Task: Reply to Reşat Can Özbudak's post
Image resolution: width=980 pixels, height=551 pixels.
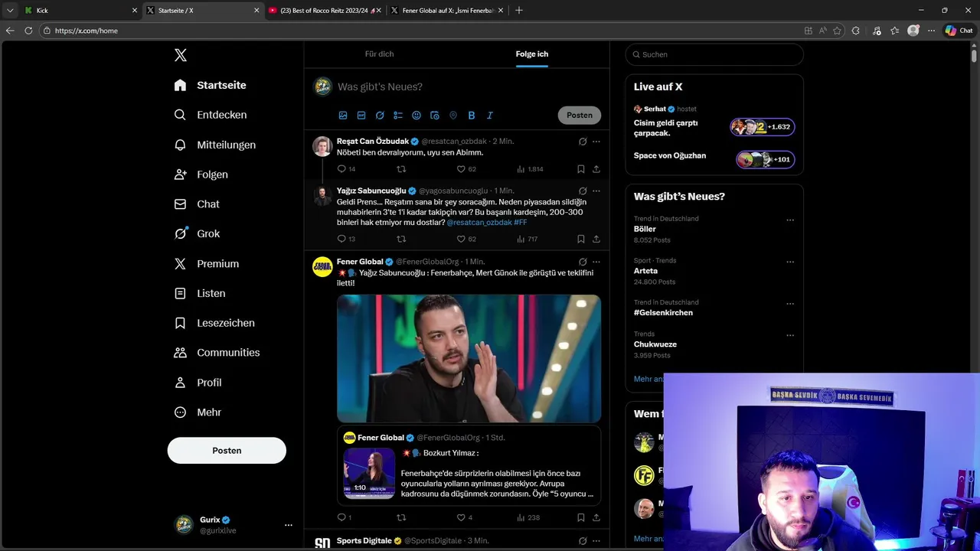Action: coord(341,169)
